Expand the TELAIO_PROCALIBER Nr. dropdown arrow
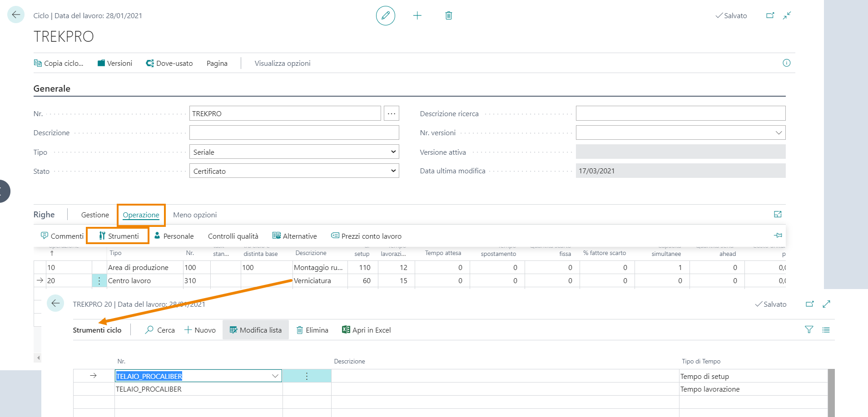868x417 pixels. click(275, 376)
